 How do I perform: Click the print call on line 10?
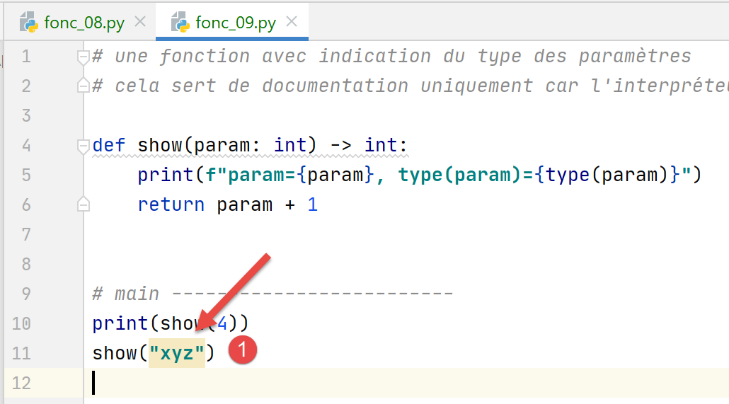(115, 324)
